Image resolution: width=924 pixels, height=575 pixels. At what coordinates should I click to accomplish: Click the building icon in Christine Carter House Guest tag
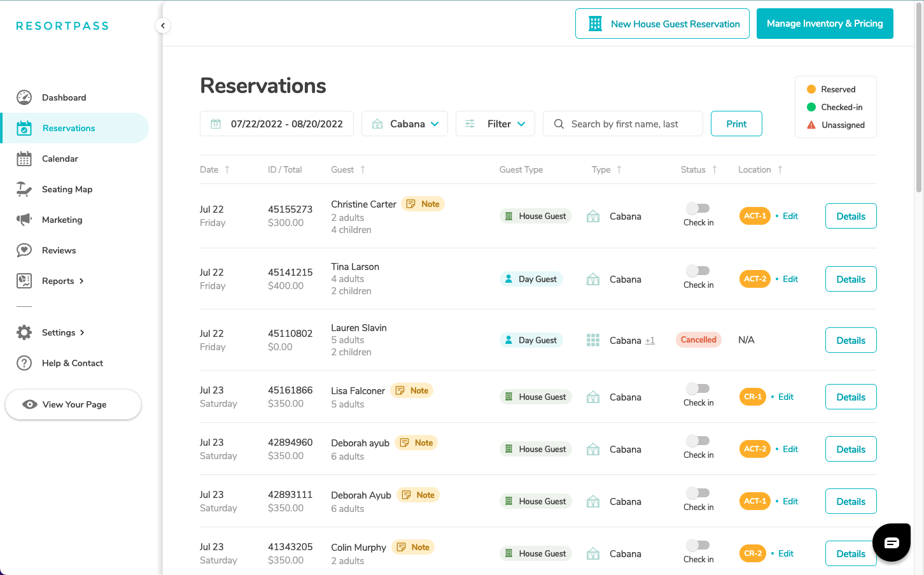click(508, 216)
